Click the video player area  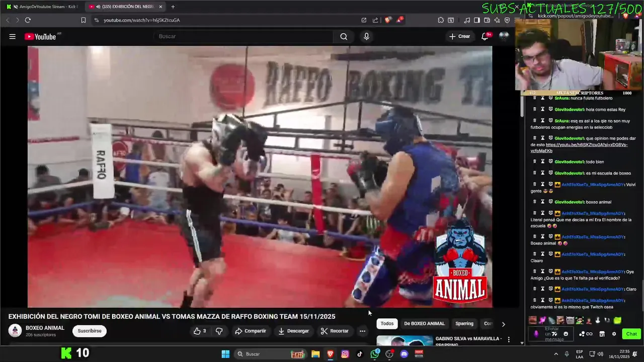click(x=260, y=176)
